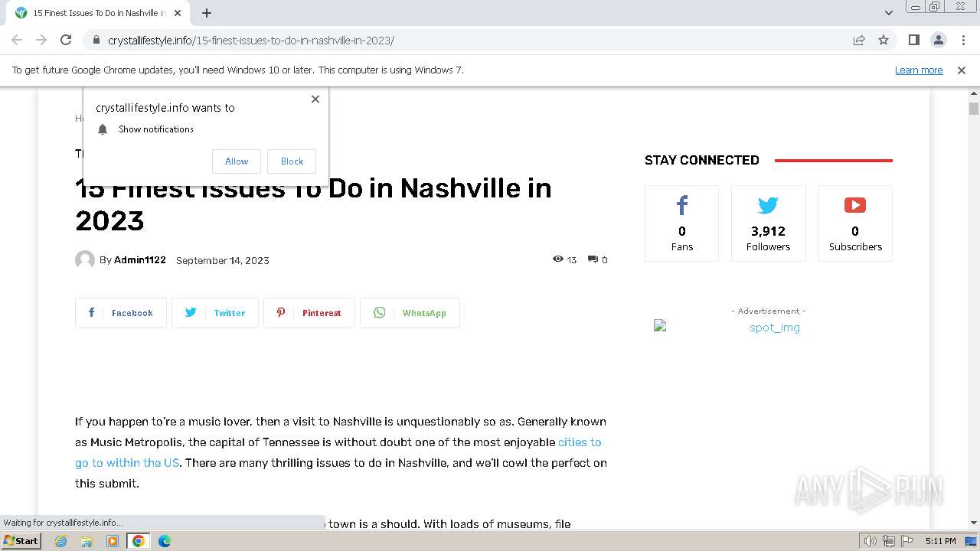The width and height of the screenshot is (980, 551).
Task: Click the Followers label under 3,912
Action: pyautogui.click(x=768, y=247)
